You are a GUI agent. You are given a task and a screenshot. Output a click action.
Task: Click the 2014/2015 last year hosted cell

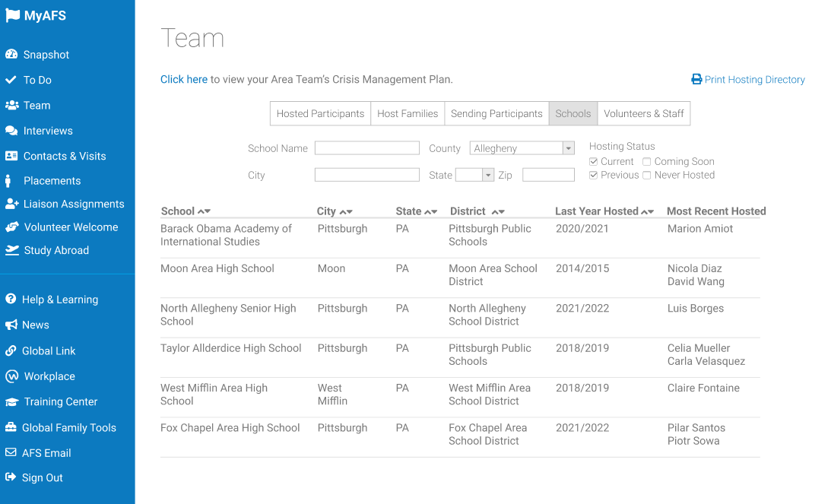click(x=582, y=268)
